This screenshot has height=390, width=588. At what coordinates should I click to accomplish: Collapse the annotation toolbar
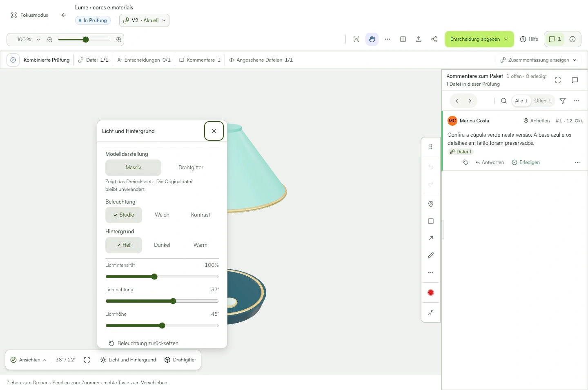point(431,312)
